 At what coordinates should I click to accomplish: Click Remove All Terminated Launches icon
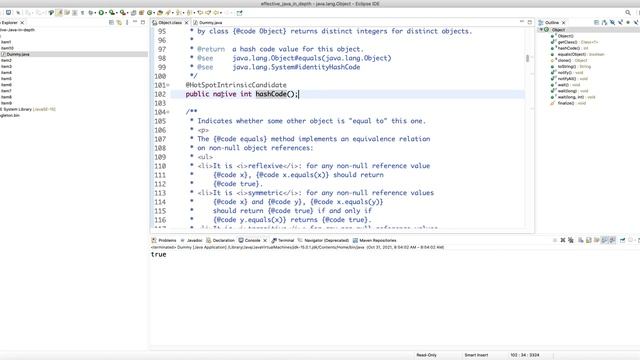pos(571,240)
